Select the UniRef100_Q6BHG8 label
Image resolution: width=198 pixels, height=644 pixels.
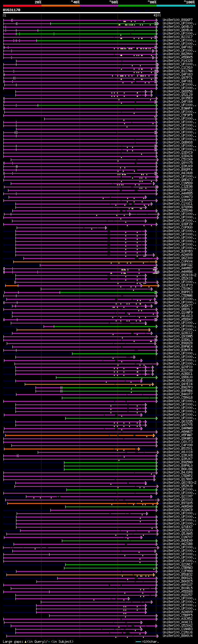[x=178, y=142]
